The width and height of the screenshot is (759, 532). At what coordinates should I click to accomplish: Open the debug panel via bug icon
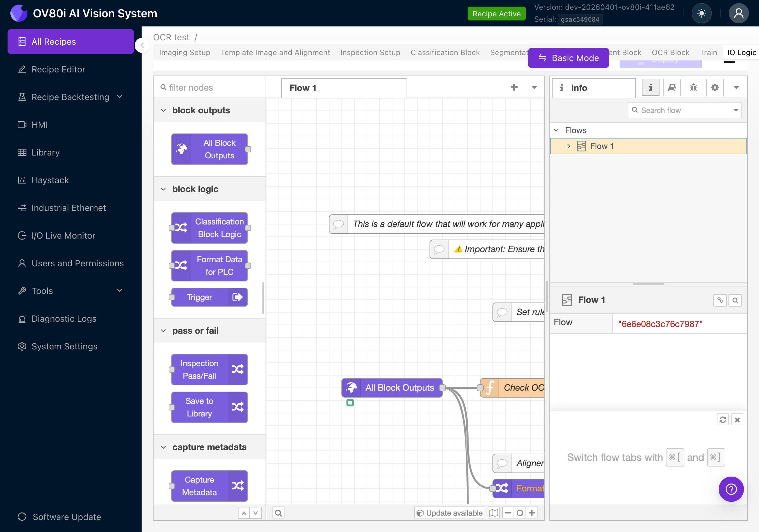click(x=693, y=87)
